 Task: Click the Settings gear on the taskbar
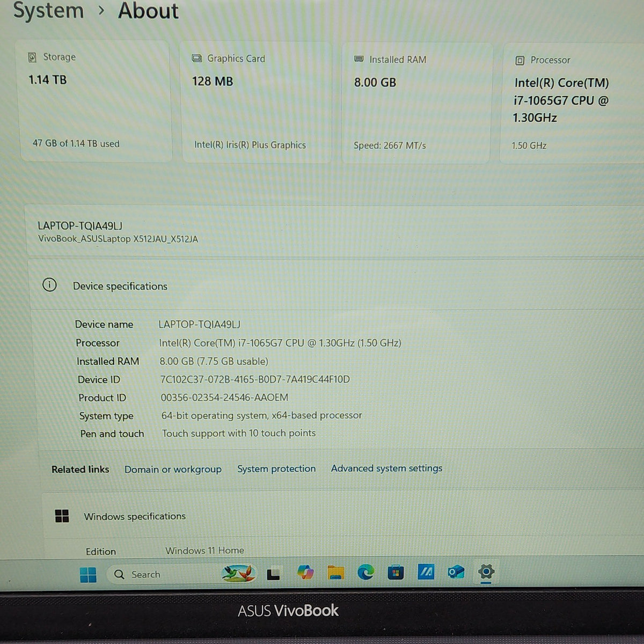(x=486, y=571)
